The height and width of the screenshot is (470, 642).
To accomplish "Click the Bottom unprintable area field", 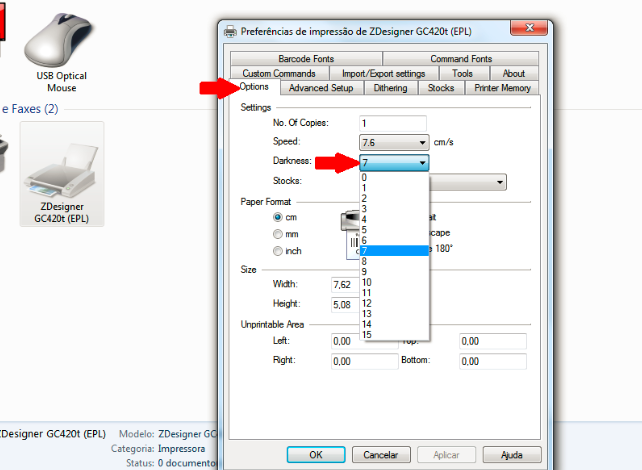I will [493, 361].
